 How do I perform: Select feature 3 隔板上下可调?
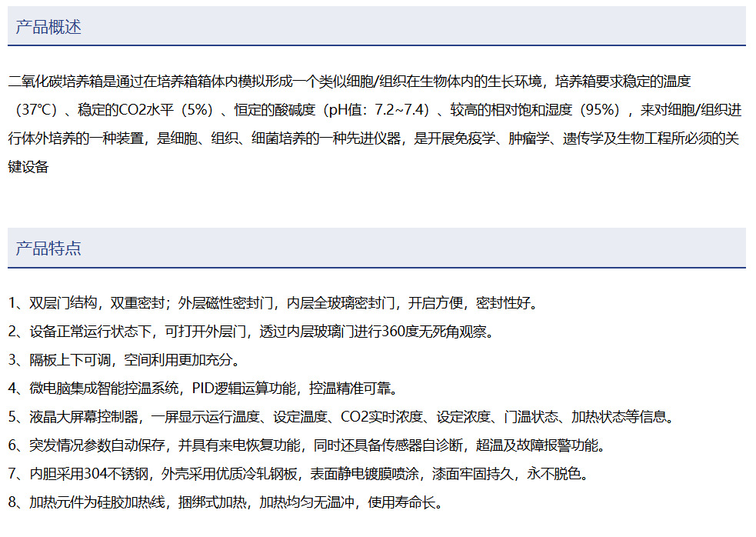[124, 360]
